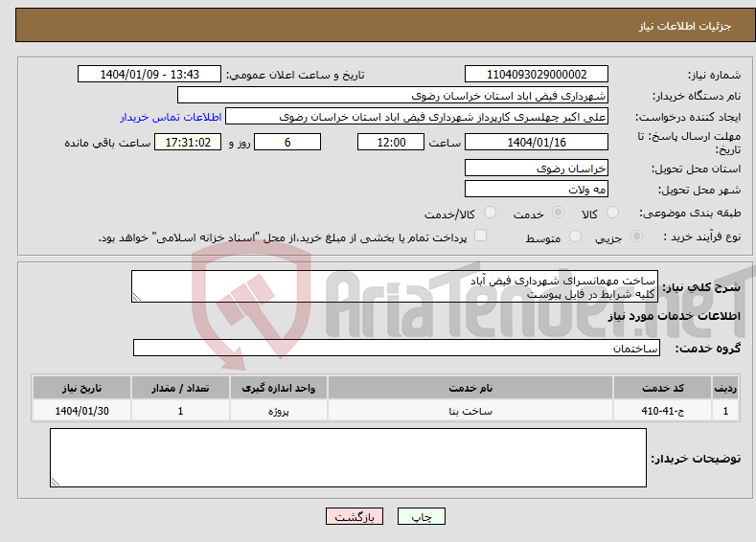Click the واحد اندازه گیری column header

tap(278, 388)
